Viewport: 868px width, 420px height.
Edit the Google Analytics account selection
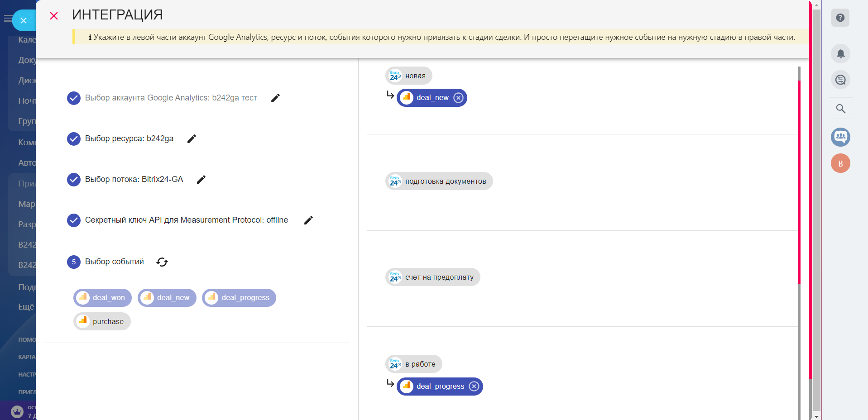point(275,98)
